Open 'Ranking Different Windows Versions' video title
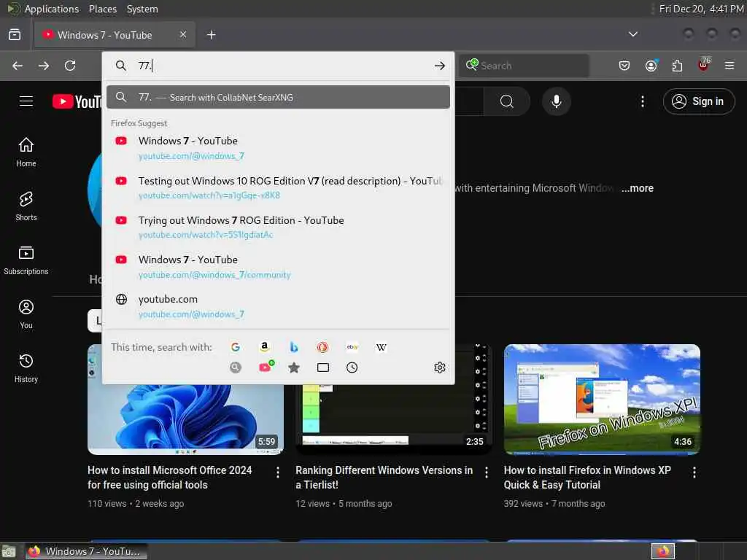Viewport: 747px width, 560px height. [384, 477]
